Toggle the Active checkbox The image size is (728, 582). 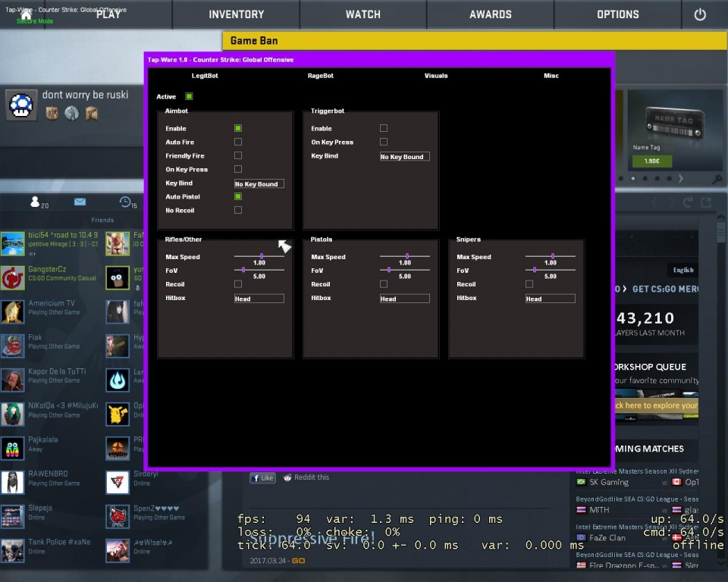(189, 96)
